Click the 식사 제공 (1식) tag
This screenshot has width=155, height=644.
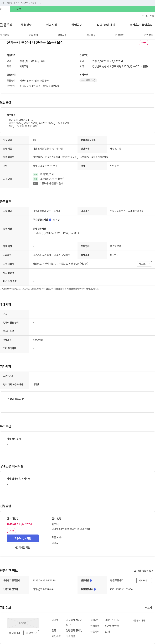88,80
